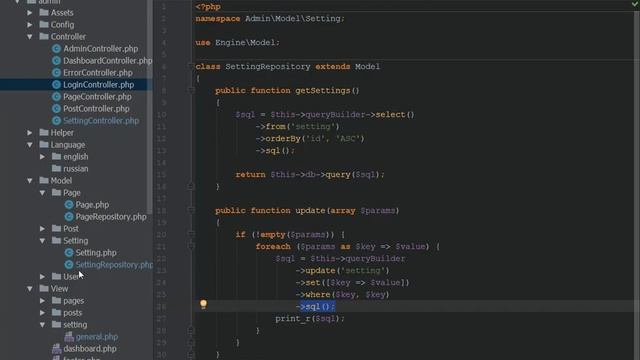Select the russian language folder
Screen dimensions: 640x360
tap(76, 169)
